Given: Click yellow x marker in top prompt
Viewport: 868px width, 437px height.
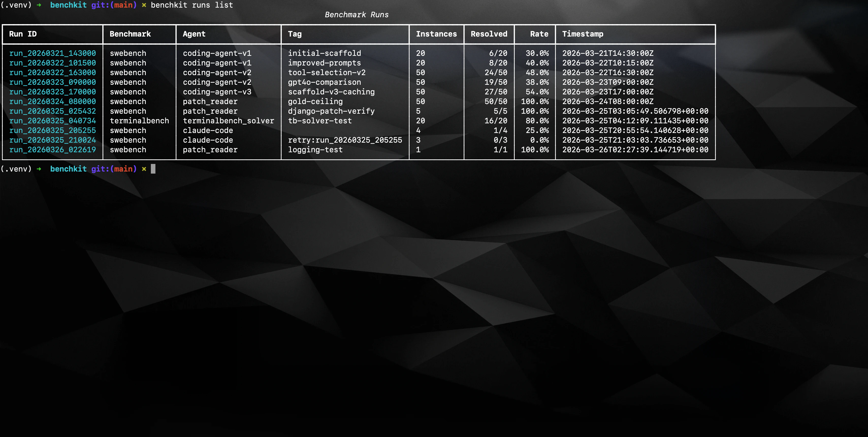Looking at the screenshot, I should tap(144, 5).
